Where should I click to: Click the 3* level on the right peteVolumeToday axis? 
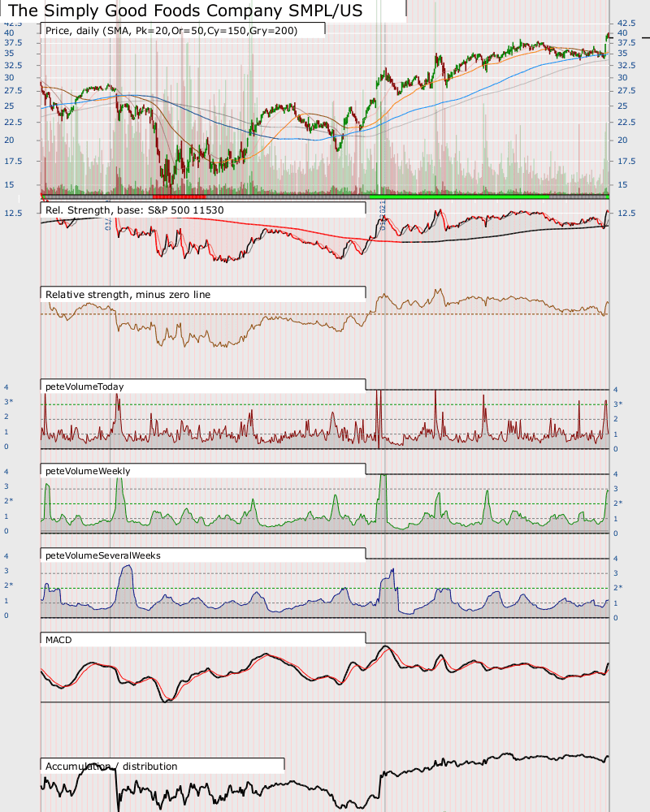pyautogui.click(x=617, y=404)
